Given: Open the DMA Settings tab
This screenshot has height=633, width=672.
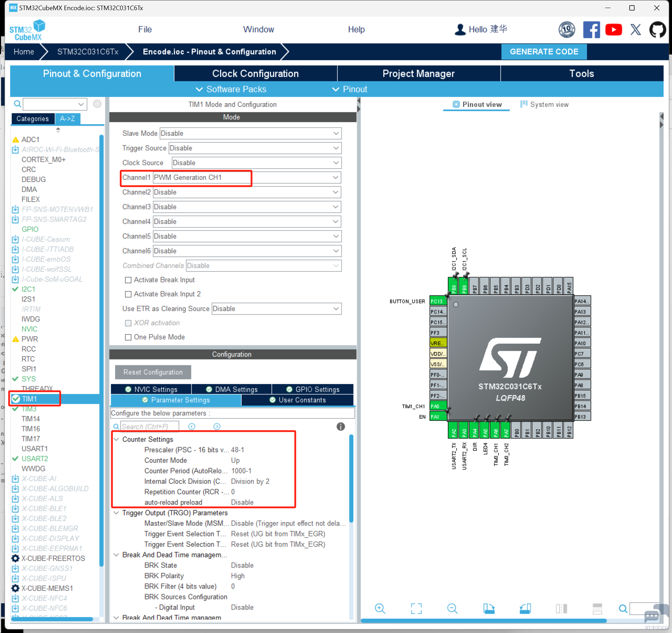Looking at the screenshot, I should (232, 389).
